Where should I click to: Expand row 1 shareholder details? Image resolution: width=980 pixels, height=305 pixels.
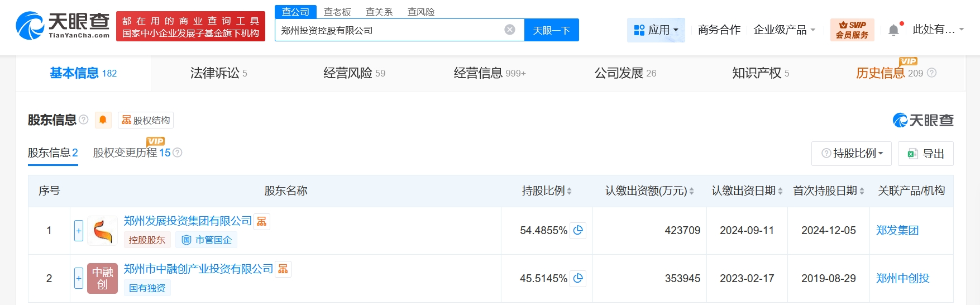pyautogui.click(x=79, y=231)
